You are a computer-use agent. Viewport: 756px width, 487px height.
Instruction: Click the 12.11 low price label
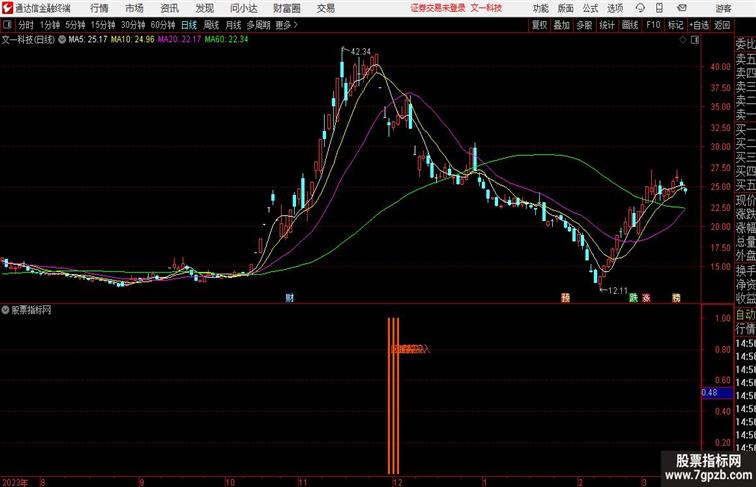tap(618, 291)
